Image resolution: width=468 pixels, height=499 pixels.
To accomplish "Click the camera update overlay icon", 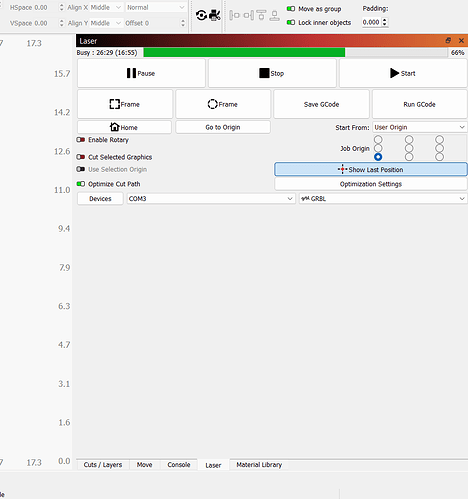I will pyautogui.click(x=214, y=15).
